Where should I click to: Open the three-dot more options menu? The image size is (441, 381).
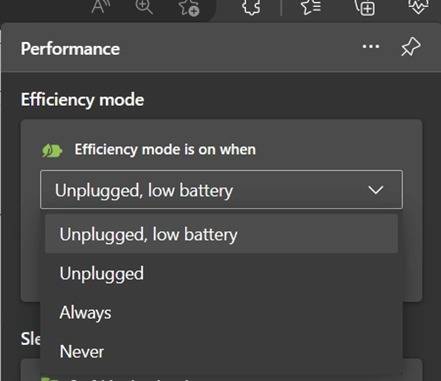coord(371,46)
